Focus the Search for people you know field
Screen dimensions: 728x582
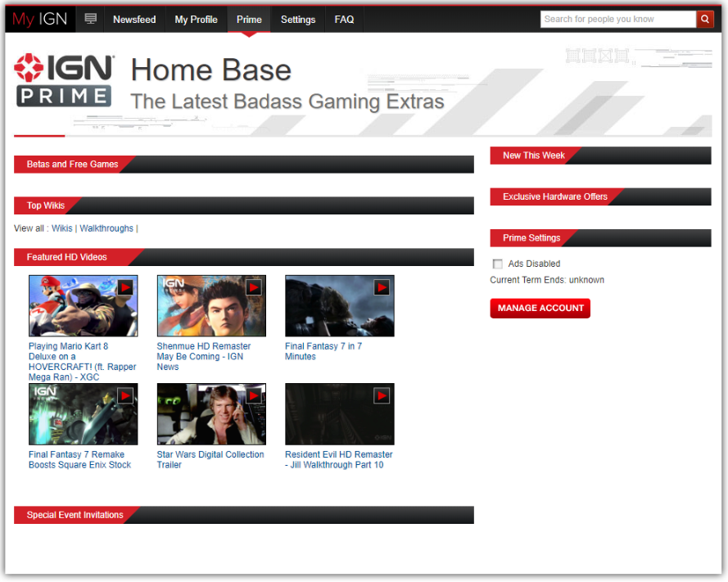pyautogui.click(x=618, y=19)
